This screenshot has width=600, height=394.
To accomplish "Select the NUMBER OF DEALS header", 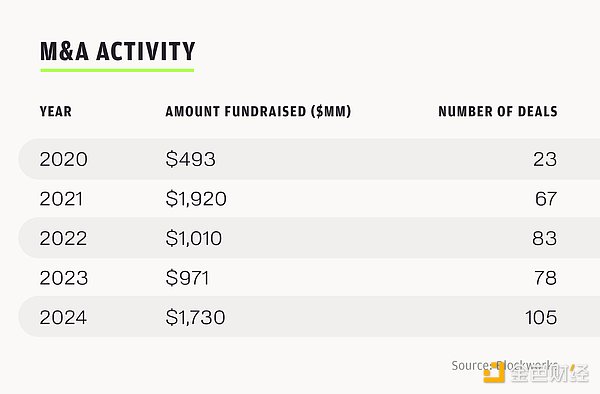I will tap(498, 111).
